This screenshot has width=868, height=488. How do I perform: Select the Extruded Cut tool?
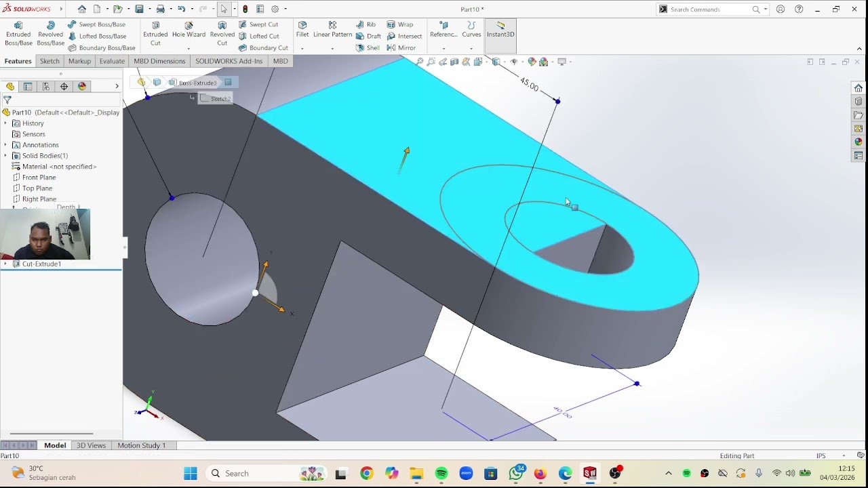click(x=155, y=33)
